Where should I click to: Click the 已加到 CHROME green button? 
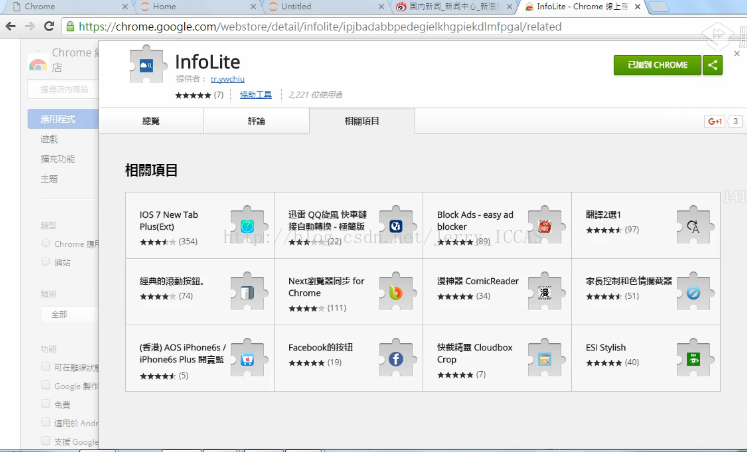[x=657, y=65]
